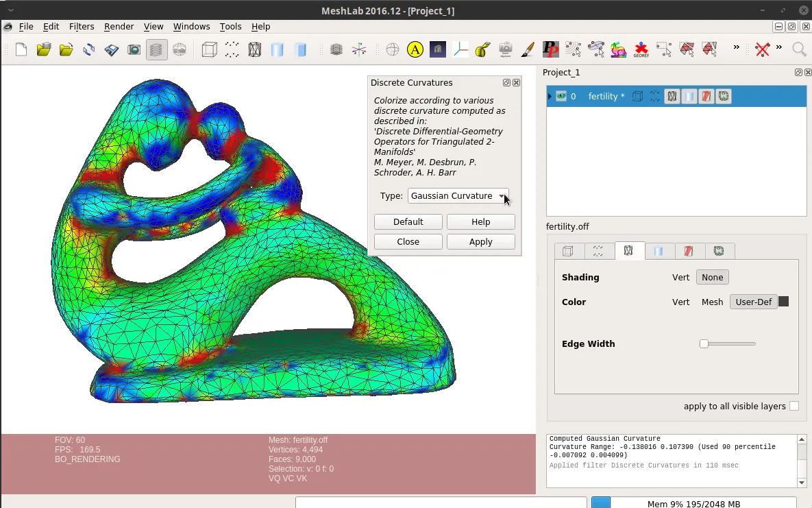Click Default in Discrete Curvatures dialog
Screen dimensions: 812x508
(x=408, y=222)
